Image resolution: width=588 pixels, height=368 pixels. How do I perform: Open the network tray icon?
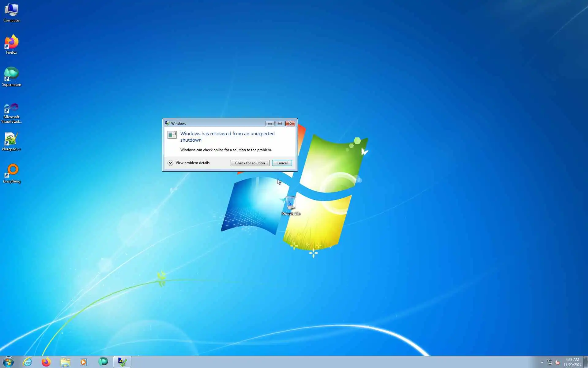pyautogui.click(x=550, y=362)
